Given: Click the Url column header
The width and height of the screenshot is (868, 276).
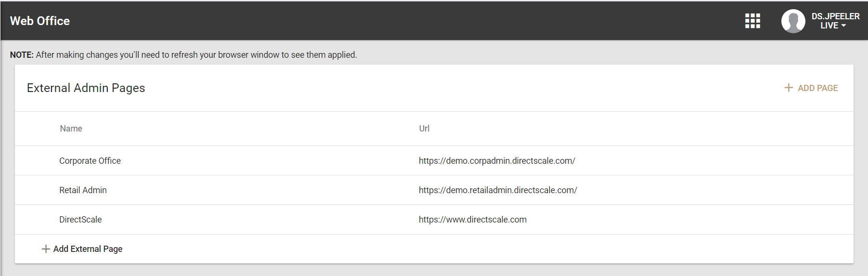Looking at the screenshot, I should (x=424, y=129).
